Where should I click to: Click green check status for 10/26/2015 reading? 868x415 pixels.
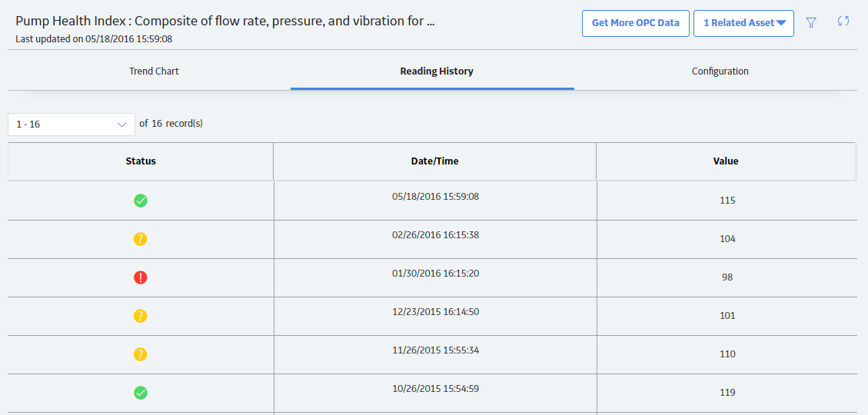[141, 393]
